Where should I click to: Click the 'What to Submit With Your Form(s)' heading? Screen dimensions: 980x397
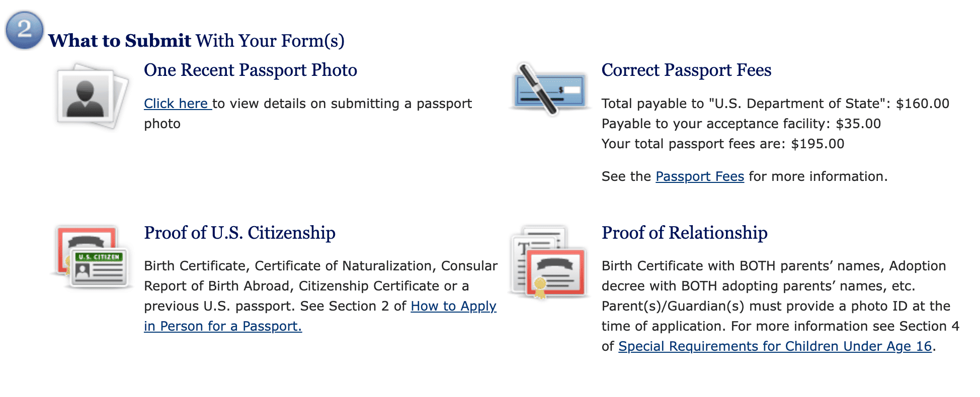(196, 41)
